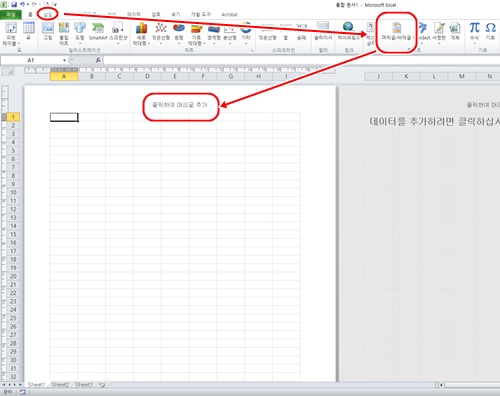Open the Customize Quick Access Toolbar dropdown
This screenshot has height=396, width=500.
[55, 5]
